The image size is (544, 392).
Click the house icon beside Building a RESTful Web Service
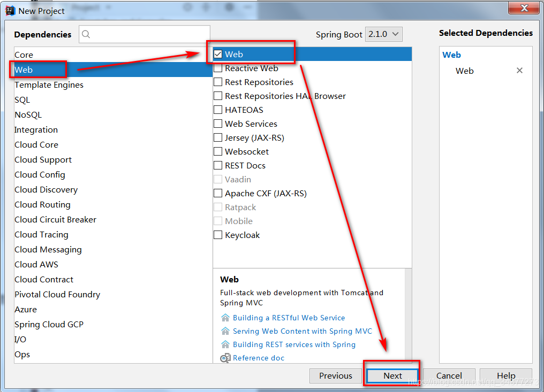[225, 318]
